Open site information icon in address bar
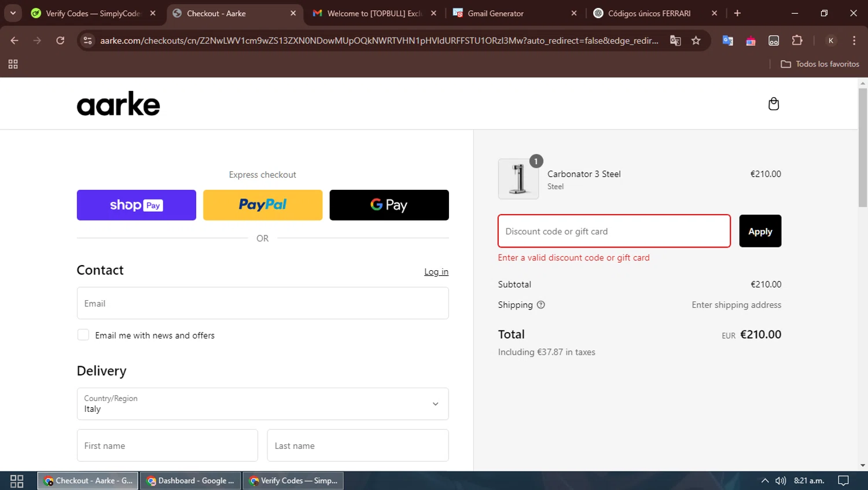868x490 pixels. [x=87, y=40]
